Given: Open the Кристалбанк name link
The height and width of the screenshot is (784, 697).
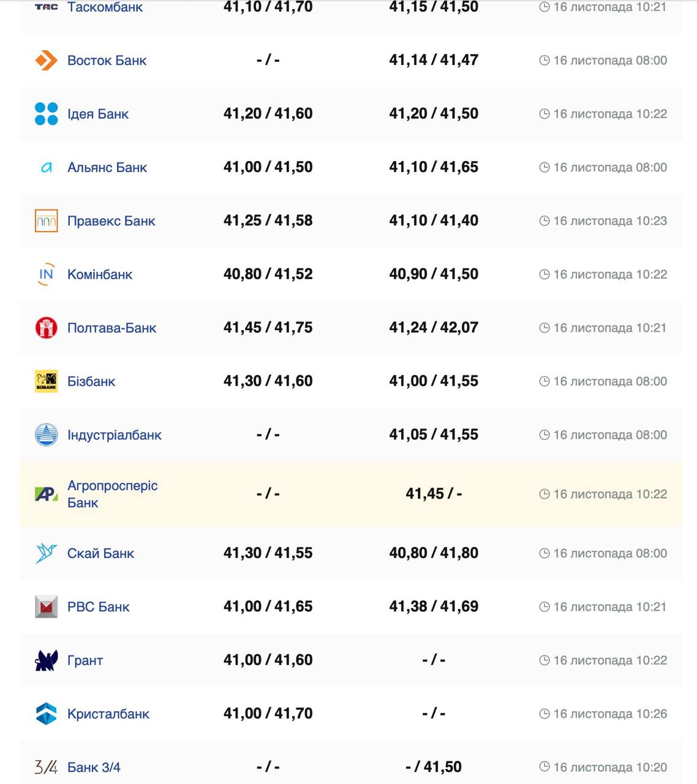Looking at the screenshot, I should 108,714.
